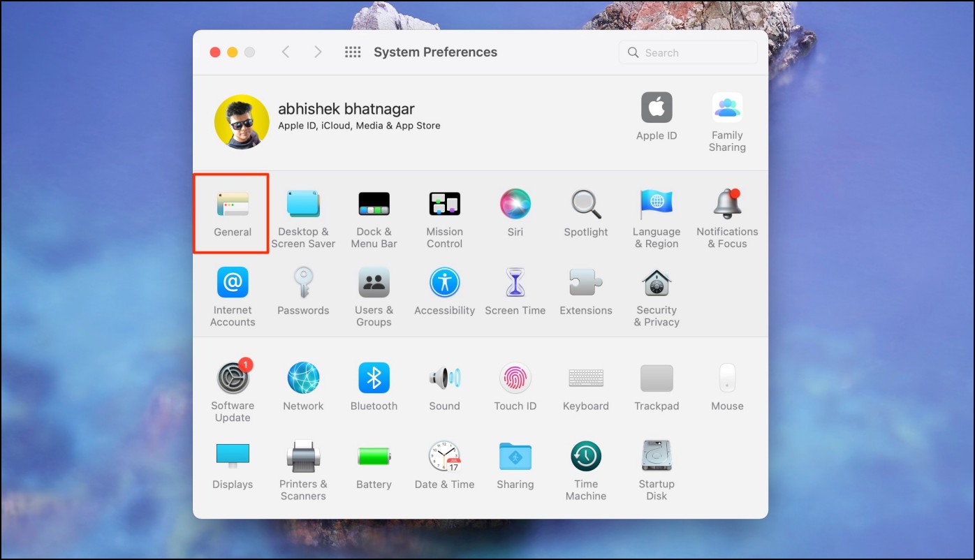
Task: Open Desktop & Screen Saver preferences
Action: pos(303,219)
